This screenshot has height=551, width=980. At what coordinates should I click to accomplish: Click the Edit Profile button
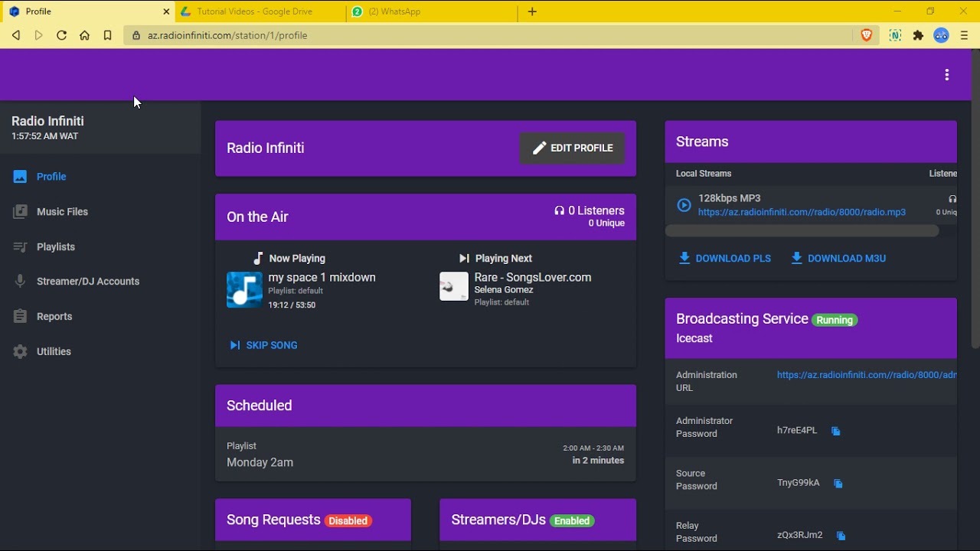(x=572, y=148)
